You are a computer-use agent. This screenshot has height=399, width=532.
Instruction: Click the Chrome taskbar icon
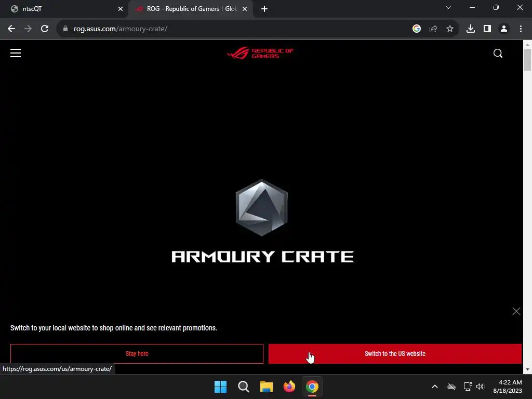312,387
